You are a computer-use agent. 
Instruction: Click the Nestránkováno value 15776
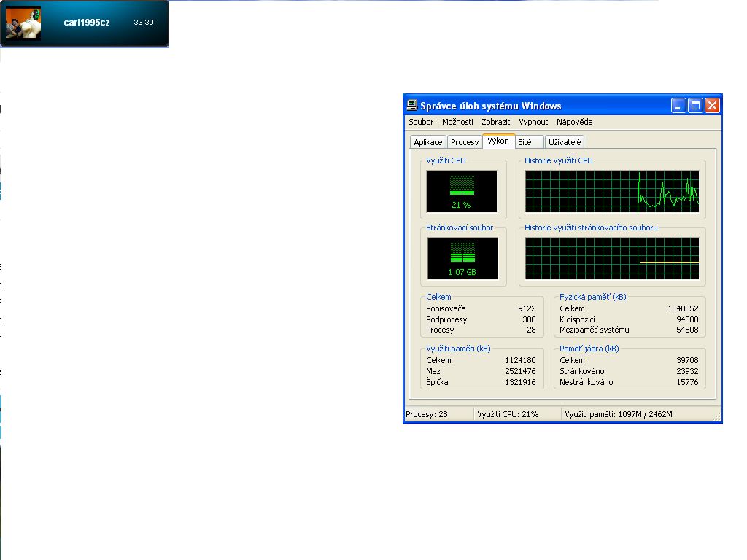pos(687,382)
